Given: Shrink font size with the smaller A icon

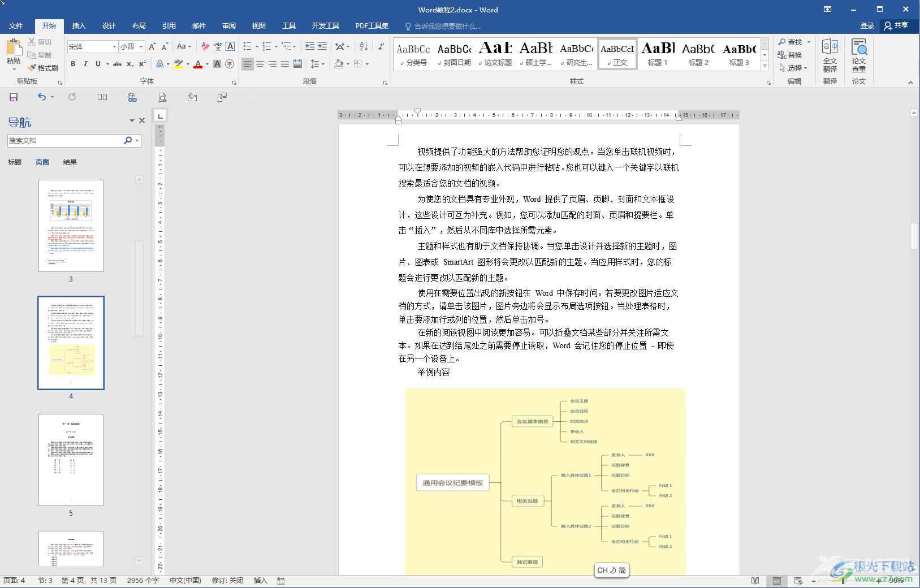Looking at the screenshot, I should click(x=165, y=46).
